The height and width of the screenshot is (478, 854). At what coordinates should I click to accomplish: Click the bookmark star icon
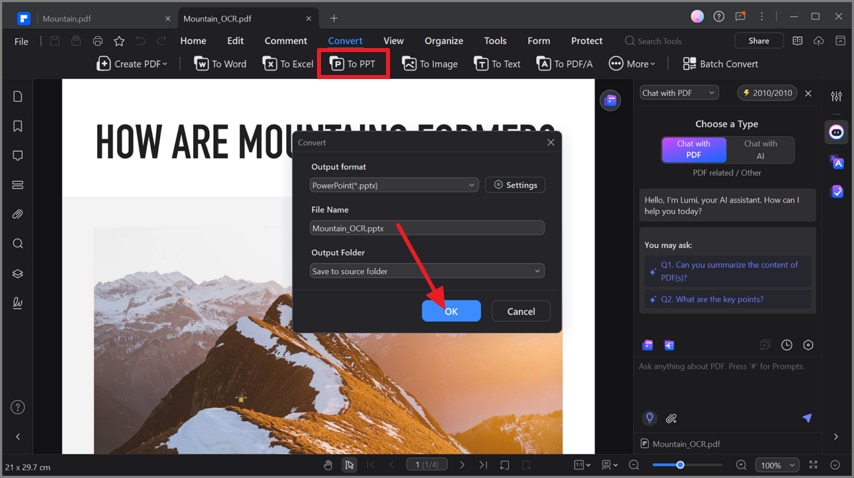pos(119,41)
